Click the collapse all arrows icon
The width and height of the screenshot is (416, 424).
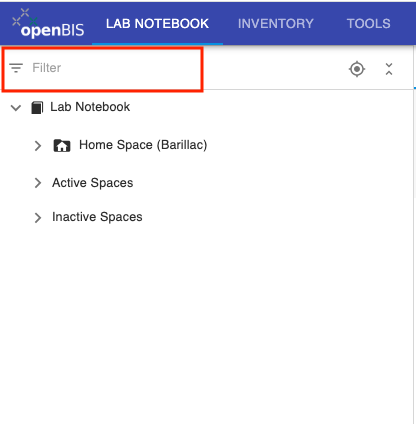[x=389, y=69]
